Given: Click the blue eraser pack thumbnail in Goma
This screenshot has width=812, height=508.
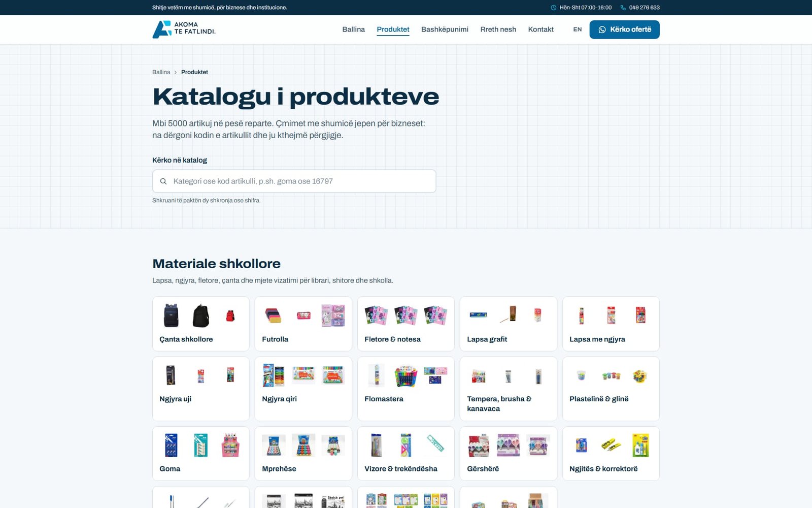Looking at the screenshot, I should 171,446.
